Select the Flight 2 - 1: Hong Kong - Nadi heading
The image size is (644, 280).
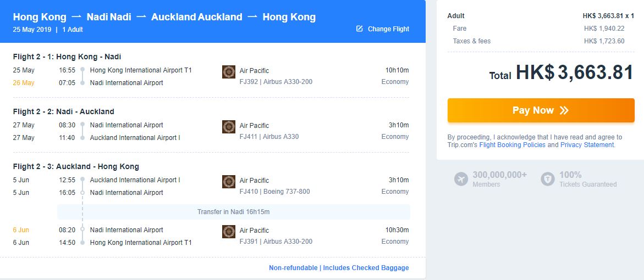click(67, 57)
